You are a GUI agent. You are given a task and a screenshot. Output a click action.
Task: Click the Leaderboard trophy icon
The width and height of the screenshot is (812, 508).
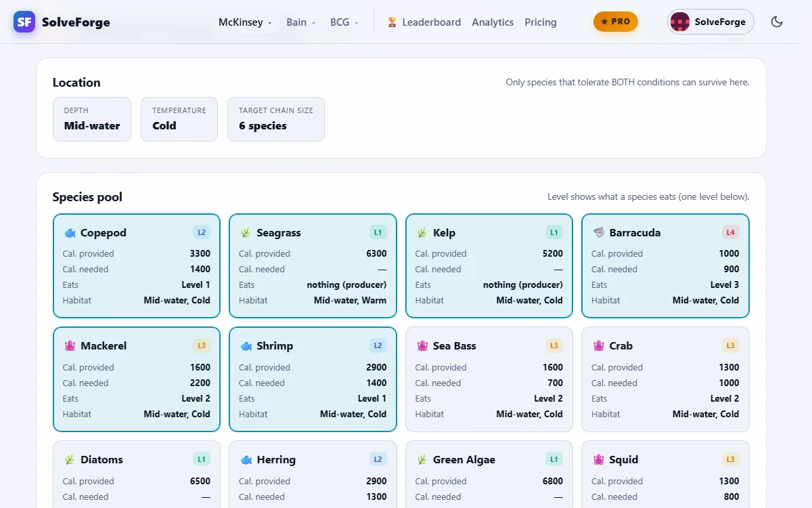(x=392, y=22)
